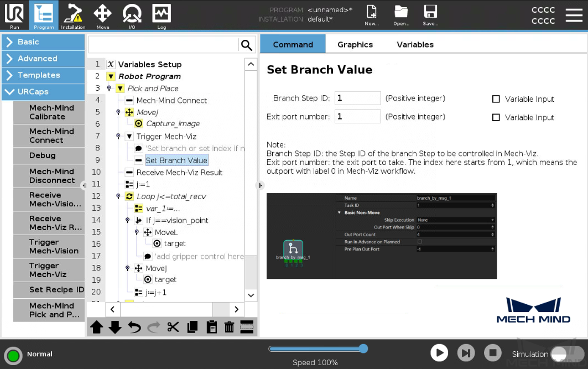Enable Variable Input for Branch Step ID
Screen dimensions: 588x369
tap(496, 99)
